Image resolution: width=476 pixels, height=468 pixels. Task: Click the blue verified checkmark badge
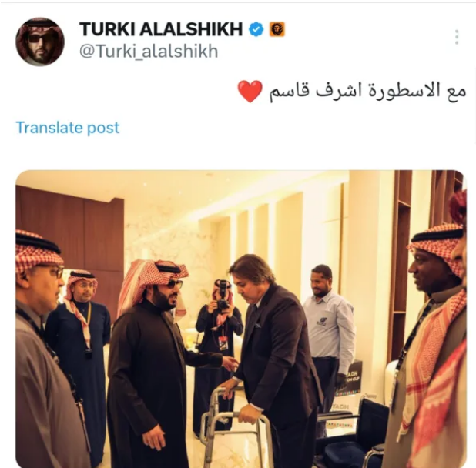tap(256, 29)
